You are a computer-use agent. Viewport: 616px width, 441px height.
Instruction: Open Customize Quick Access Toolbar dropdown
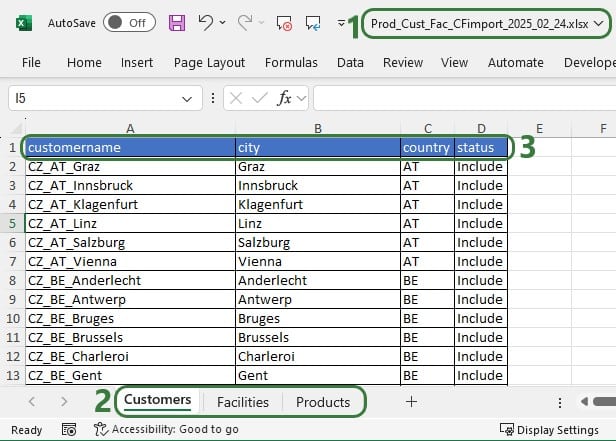(341, 23)
